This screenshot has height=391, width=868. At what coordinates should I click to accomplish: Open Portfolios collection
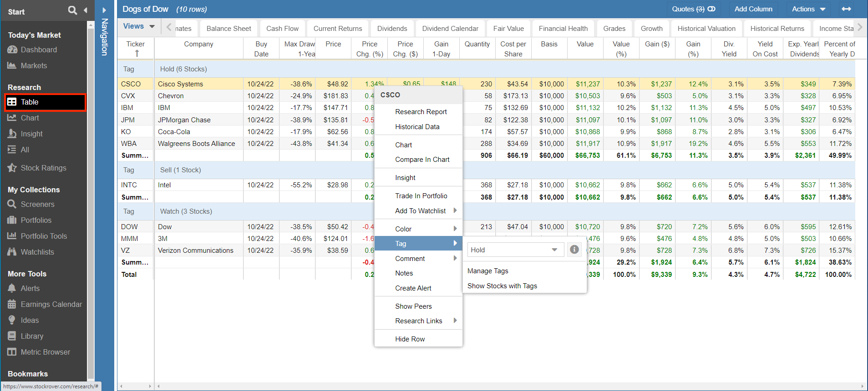36,220
